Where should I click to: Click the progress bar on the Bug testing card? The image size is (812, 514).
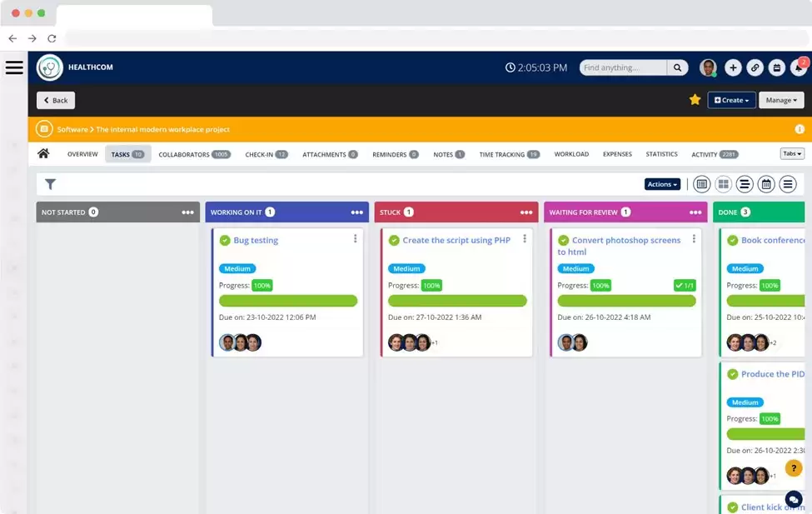[287, 300]
